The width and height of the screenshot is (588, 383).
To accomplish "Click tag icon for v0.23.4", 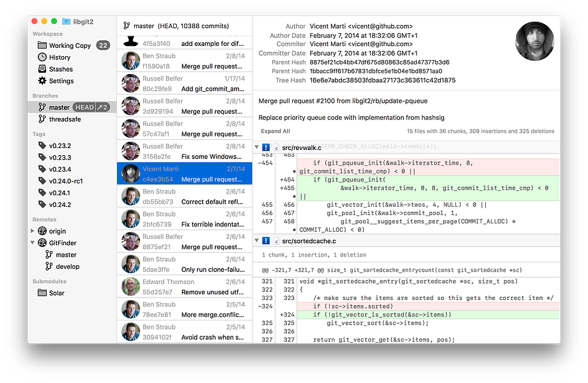I will 42,169.
